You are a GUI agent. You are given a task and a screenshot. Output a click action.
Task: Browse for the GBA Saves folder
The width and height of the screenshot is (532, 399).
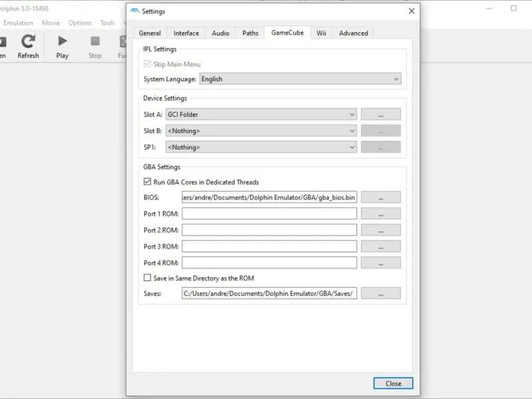pos(380,293)
